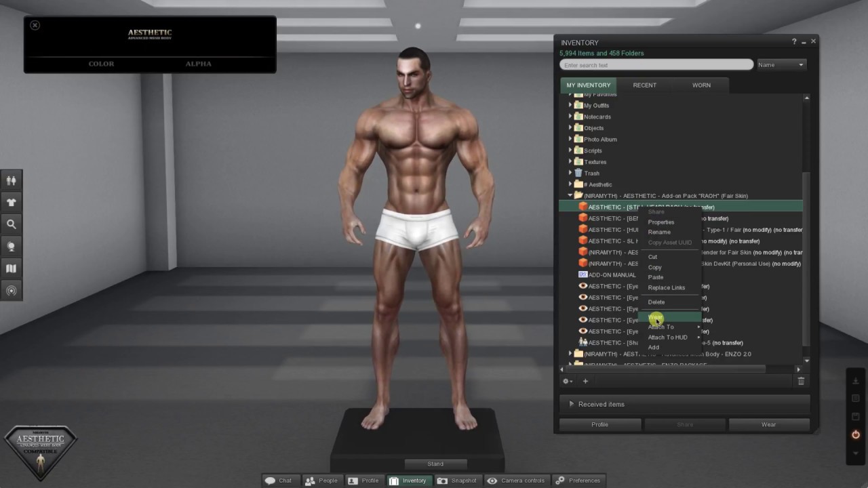Choose Delete in the context menu
This screenshot has height=488, width=868.
pos(656,302)
